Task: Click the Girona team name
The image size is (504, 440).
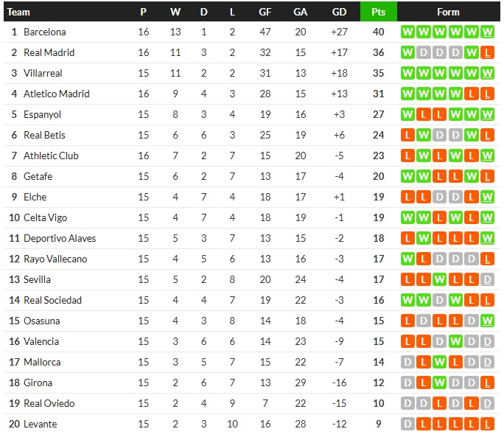Action: 38,383
